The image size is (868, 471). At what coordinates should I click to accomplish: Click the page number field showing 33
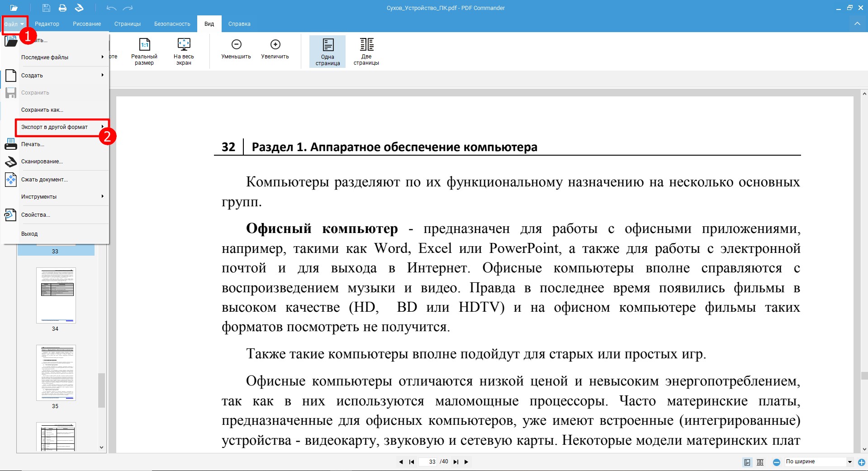(x=429, y=462)
